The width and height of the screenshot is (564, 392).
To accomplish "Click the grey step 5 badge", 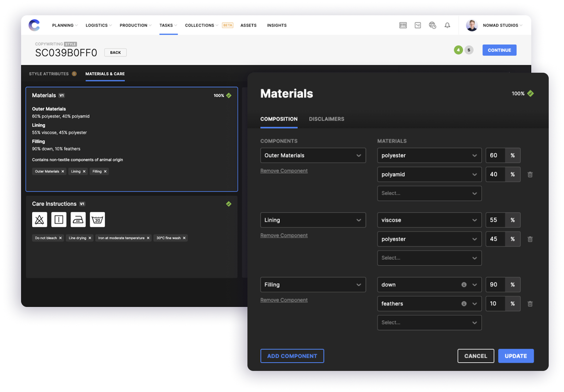I will pos(469,50).
